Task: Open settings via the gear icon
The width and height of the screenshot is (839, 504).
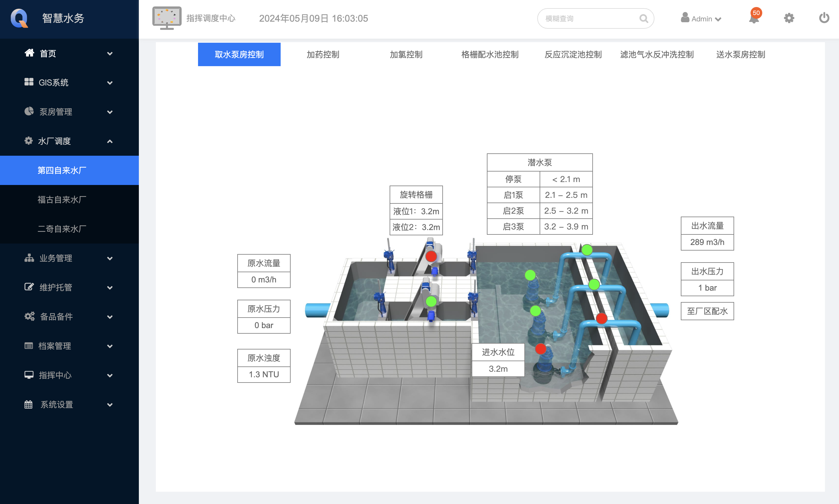Action: click(x=789, y=18)
